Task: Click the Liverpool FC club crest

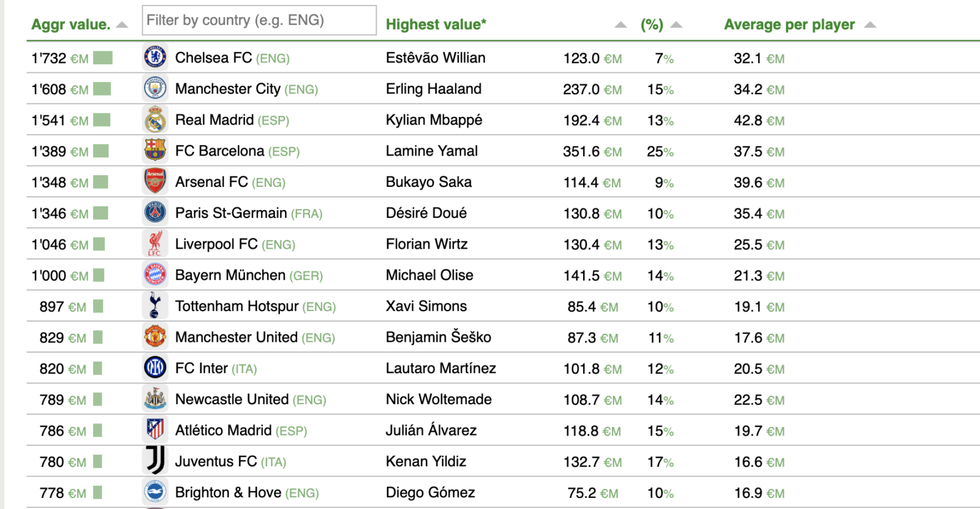Action: click(x=155, y=244)
